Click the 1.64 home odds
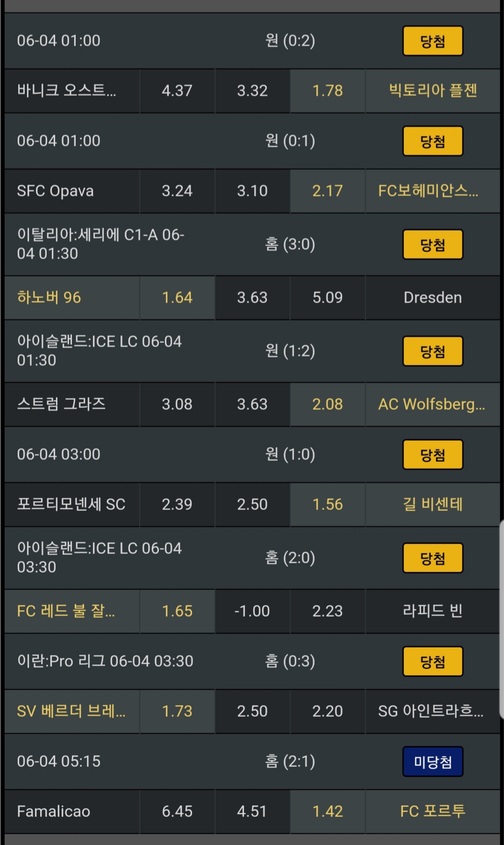 [177, 298]
